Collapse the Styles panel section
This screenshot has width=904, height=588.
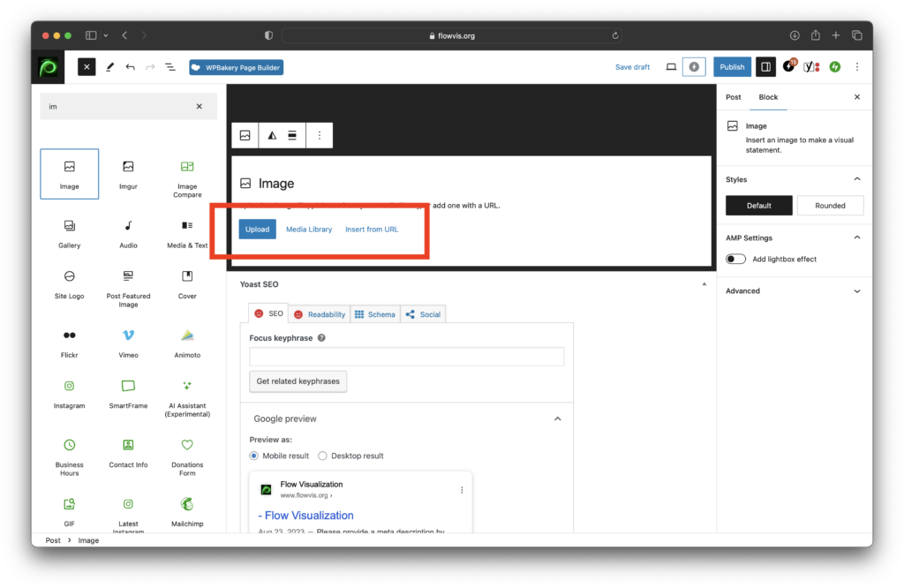point(856,179)
